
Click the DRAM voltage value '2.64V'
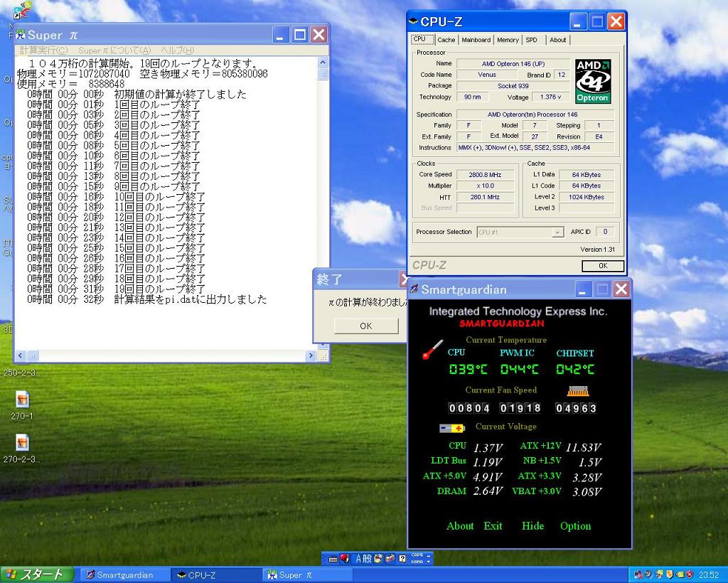pyautogui.click(x=488, y=491)
